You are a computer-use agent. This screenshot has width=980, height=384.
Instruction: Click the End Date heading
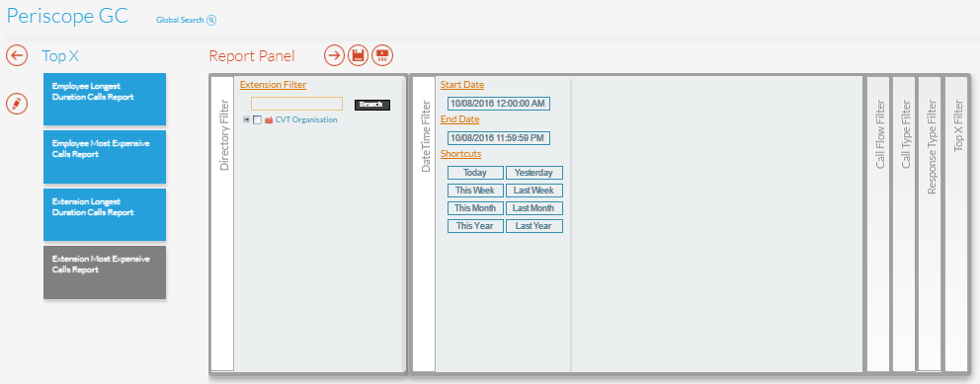tap(460, 119)
